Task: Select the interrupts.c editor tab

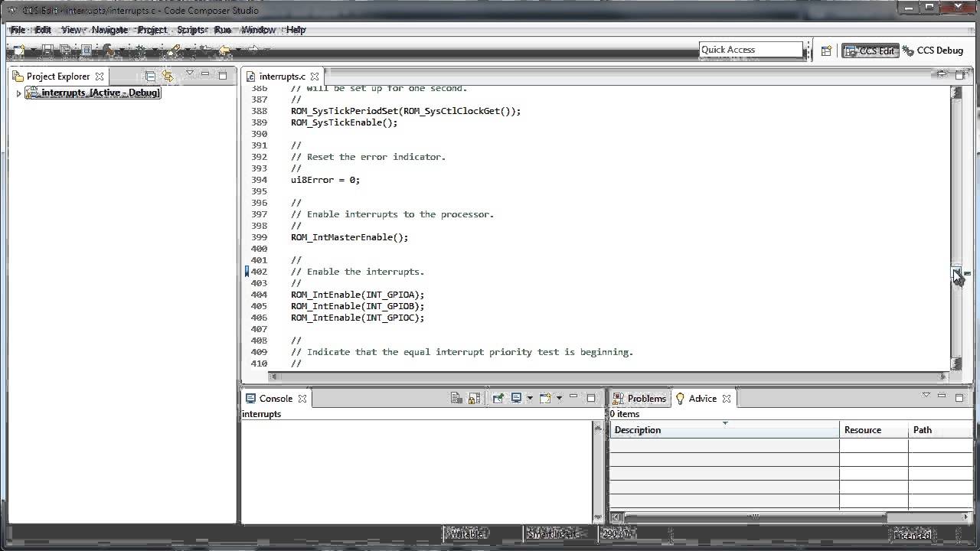Action: [x=282, y=77]
